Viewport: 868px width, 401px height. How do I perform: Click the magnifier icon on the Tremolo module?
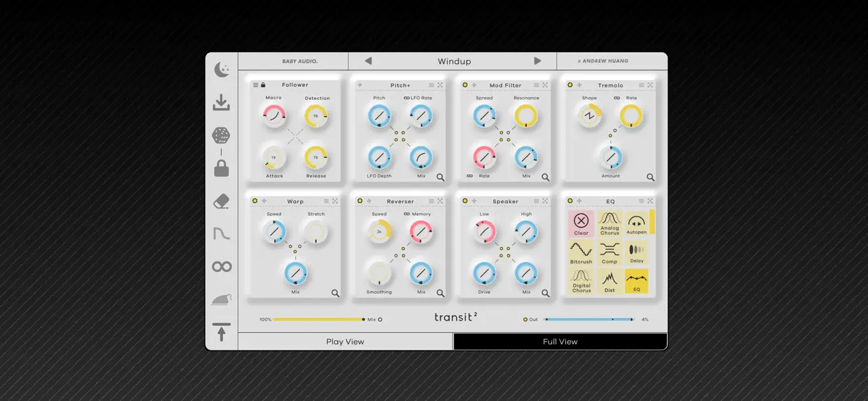pos(650,178)
